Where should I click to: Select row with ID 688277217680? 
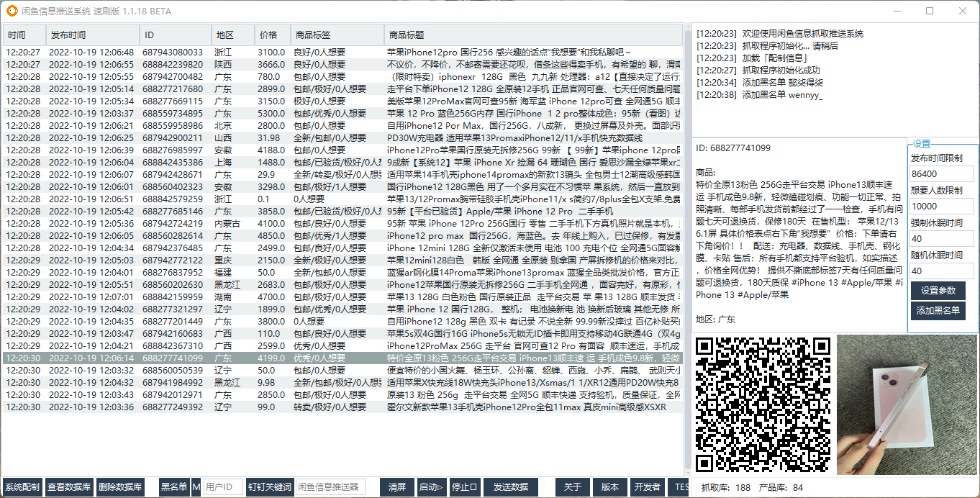342,89
